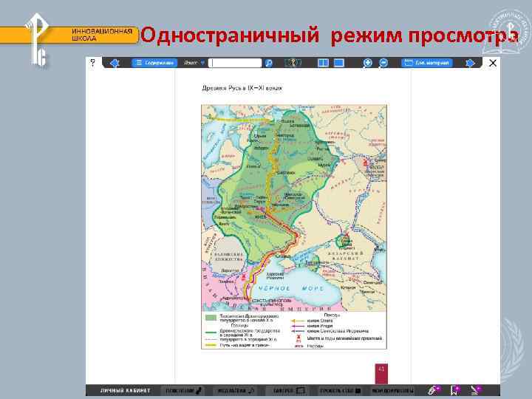Click the book help icon in toolbar

tap(293, 62)
